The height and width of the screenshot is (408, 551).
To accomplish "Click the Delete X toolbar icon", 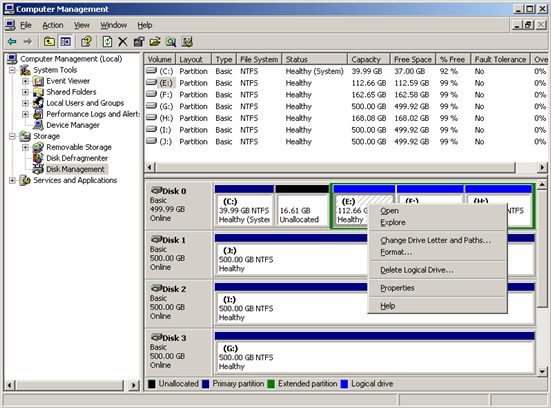I will pos(123,42).
